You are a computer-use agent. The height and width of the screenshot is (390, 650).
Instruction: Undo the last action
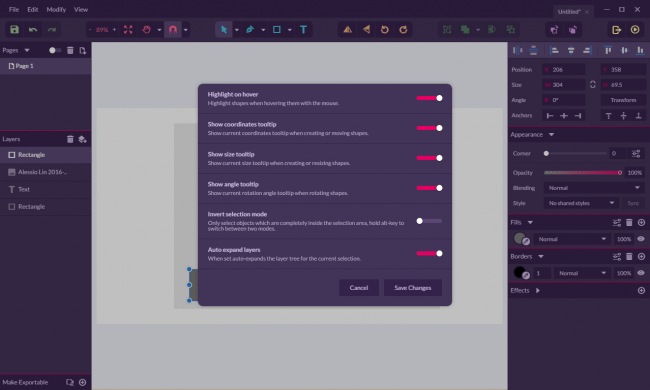tap(33, 29)
